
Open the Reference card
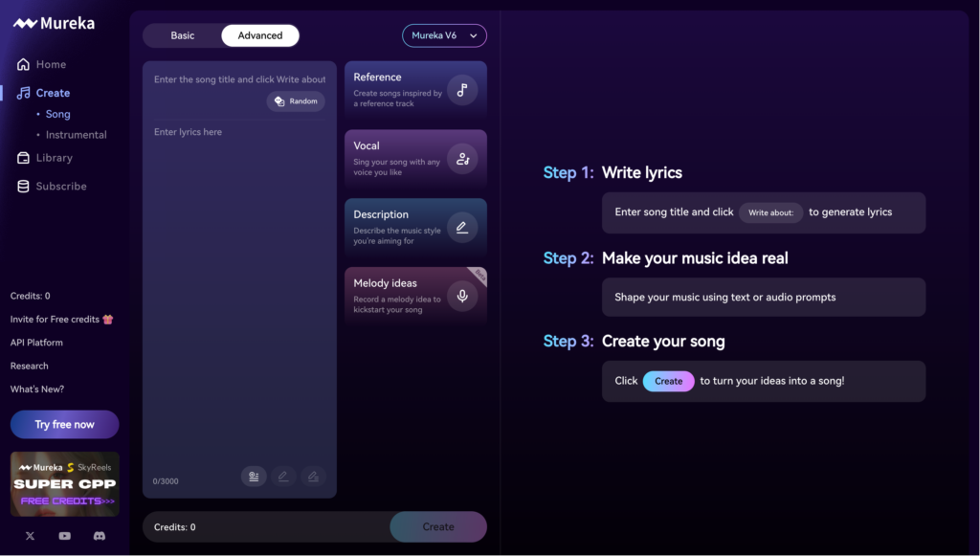pyautogui.click(x=415, y=91)
